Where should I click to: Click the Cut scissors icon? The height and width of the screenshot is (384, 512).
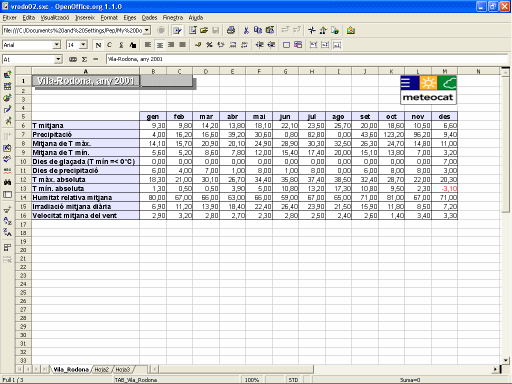point(246,30)
